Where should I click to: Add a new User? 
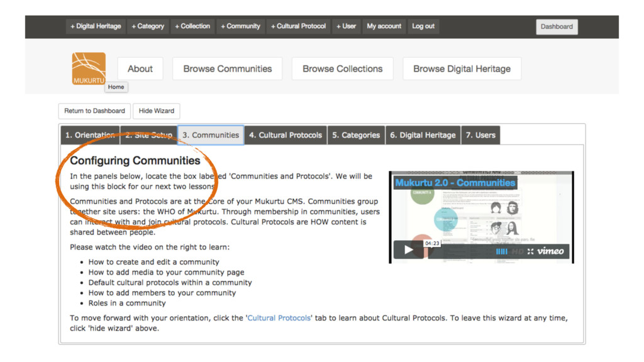tap(347, 26)
